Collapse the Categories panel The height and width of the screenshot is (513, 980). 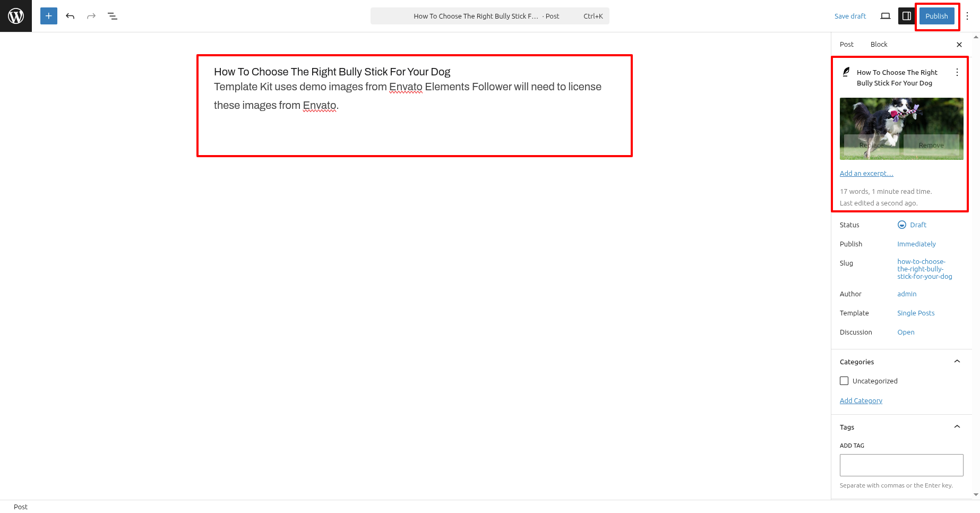pos(957,362)
